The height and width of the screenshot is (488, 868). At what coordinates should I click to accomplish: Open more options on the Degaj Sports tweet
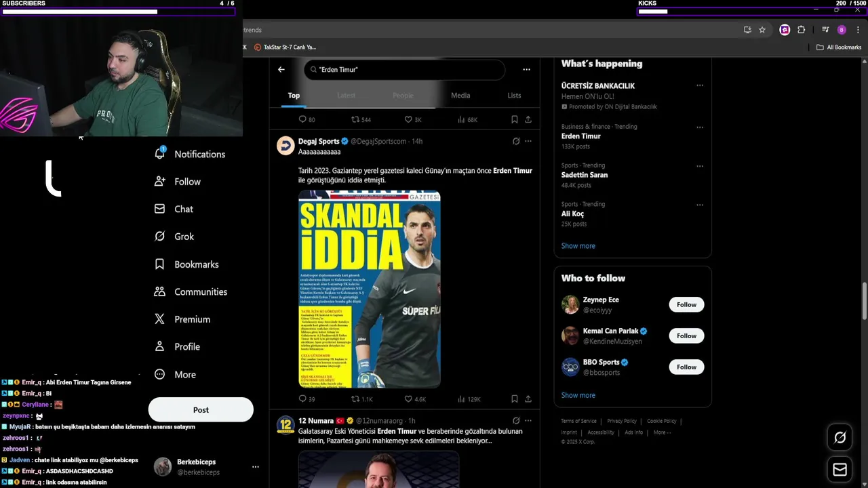(x=528, y=141)
